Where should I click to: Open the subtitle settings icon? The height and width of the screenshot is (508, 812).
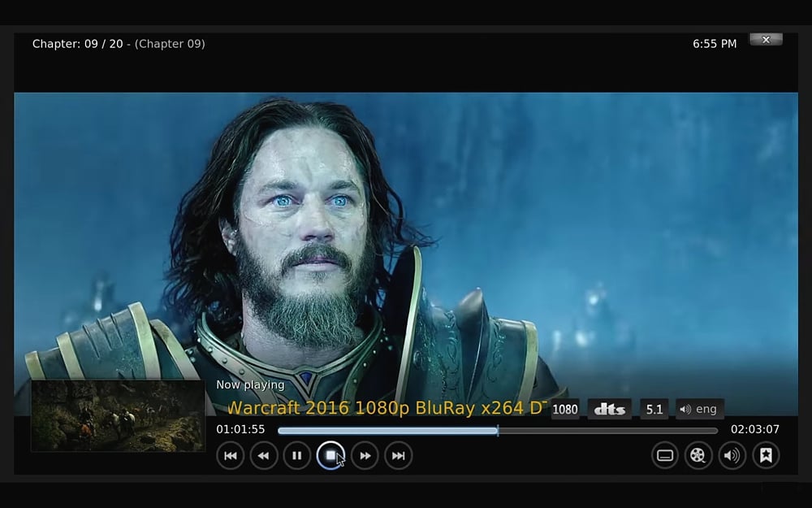click(665, 455)
